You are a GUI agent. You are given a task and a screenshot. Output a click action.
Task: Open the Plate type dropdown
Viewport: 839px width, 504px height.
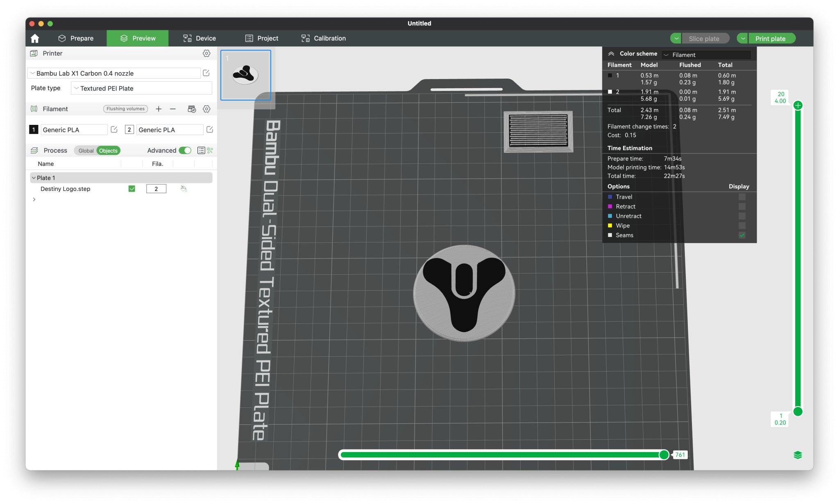click(x=141, y=88)
